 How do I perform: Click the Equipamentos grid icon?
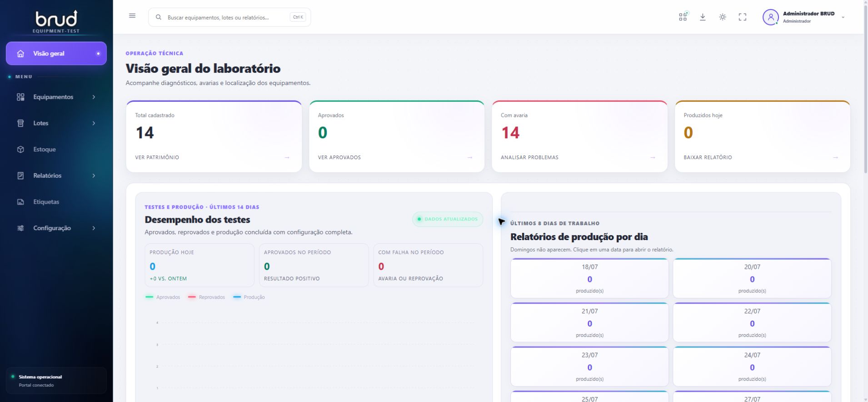click(x=20, y=97)
